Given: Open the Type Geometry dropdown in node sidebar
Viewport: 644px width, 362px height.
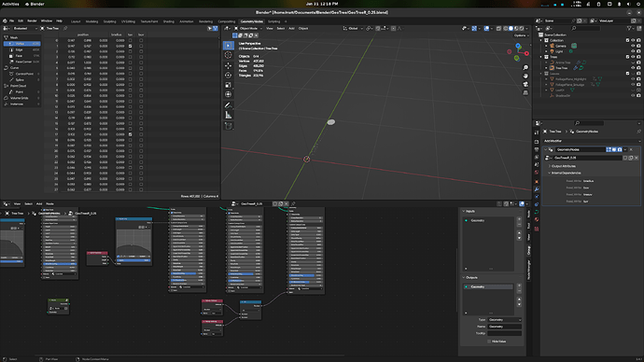Looking at the screenshot, I should click(x=504, y=320).
